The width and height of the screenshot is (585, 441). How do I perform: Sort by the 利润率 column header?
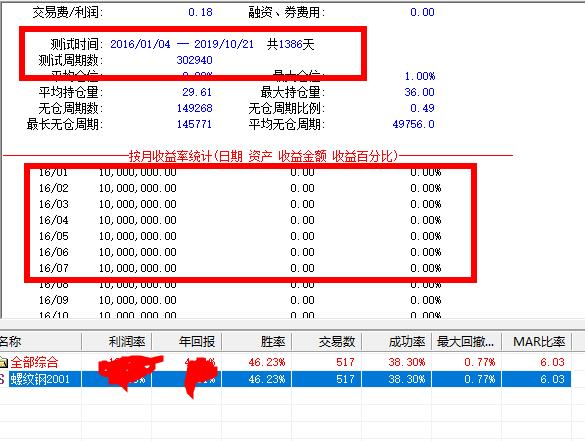tap(116, 341)
